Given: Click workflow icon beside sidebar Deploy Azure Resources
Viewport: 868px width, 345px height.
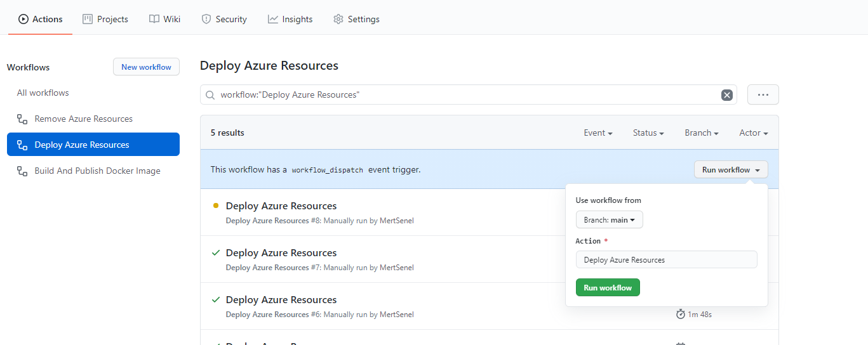Looking at the screenshot, I should (22, 145).
